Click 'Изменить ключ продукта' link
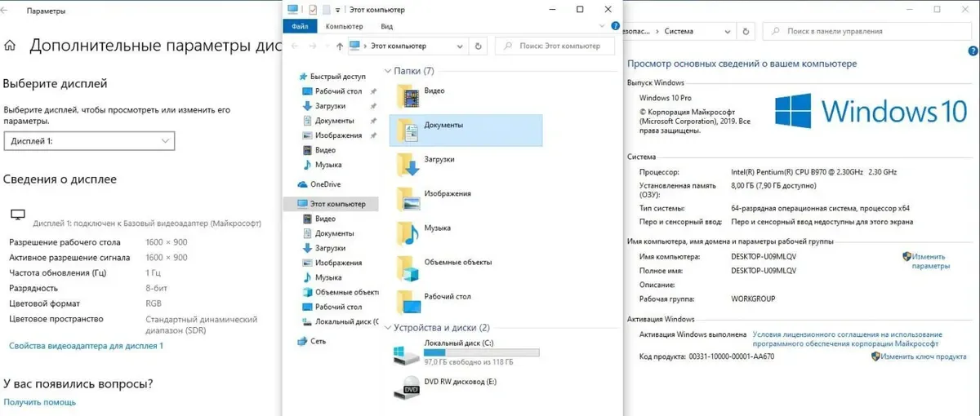The image size is (980, 416). (923, 356)
